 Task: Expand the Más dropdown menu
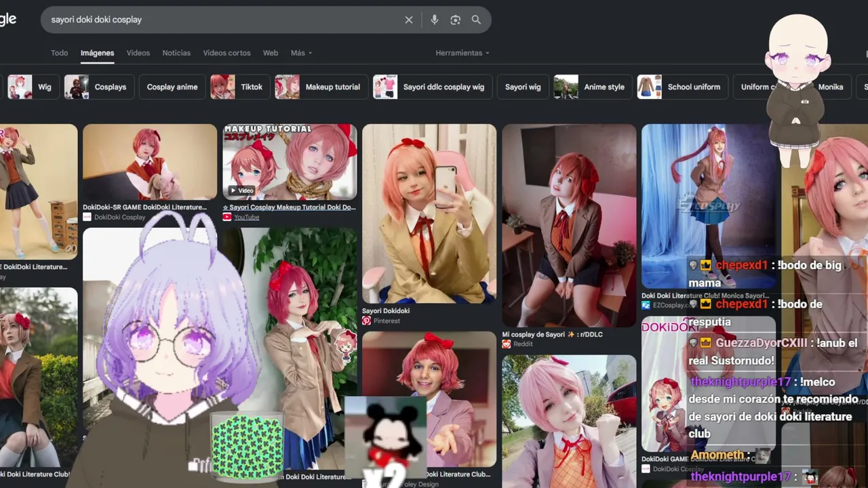pyautogui.click(x=301, y=53)
